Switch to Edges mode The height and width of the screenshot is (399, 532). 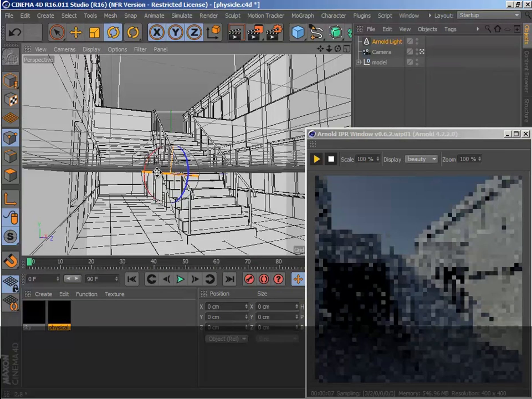10,156
